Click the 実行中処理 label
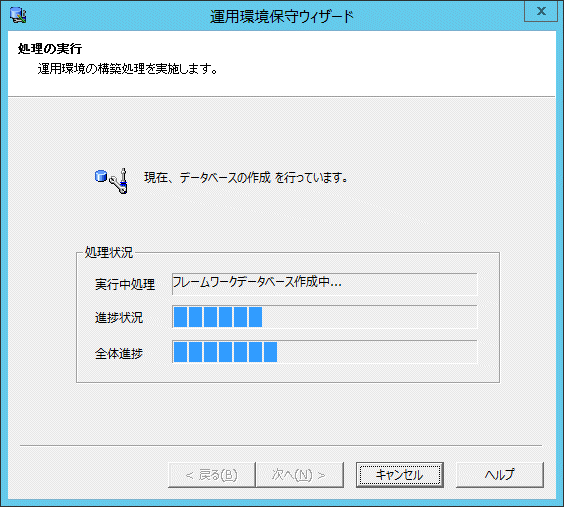The image size is (564, 507). (125, 284)
